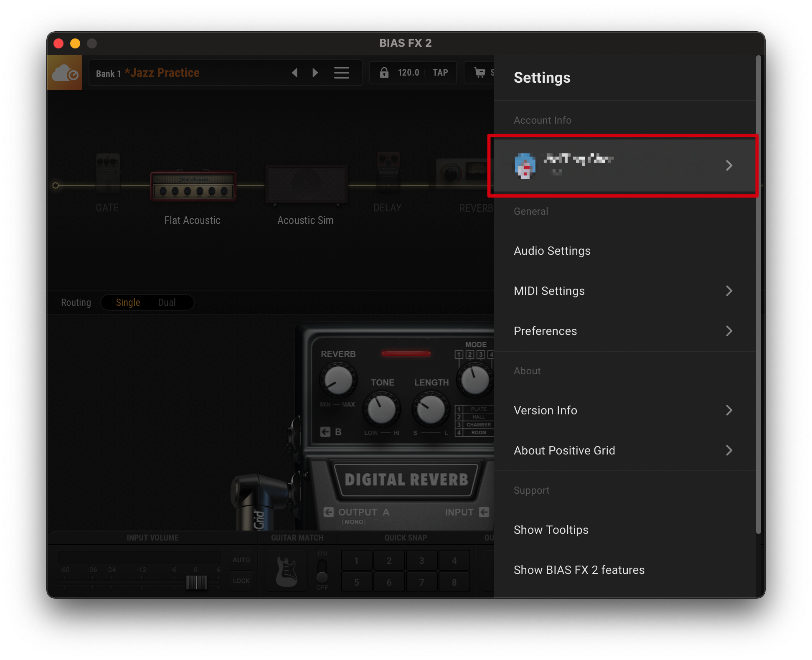This screenshot has height=660, width=812.
Task: Click the Input arrow icon on pedal
Action: pyautogui.click(x=484, y=512)
